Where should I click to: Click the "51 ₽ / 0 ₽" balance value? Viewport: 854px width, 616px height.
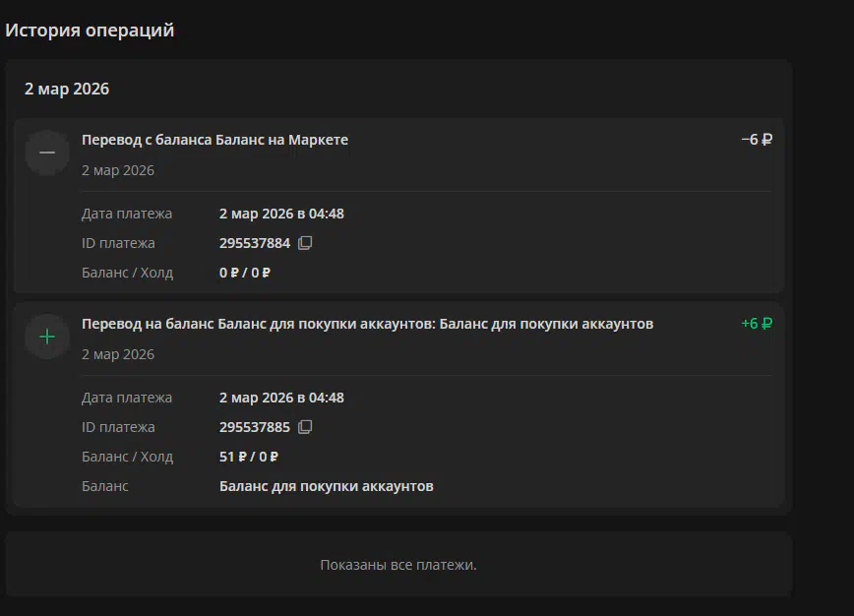[248, 457]
